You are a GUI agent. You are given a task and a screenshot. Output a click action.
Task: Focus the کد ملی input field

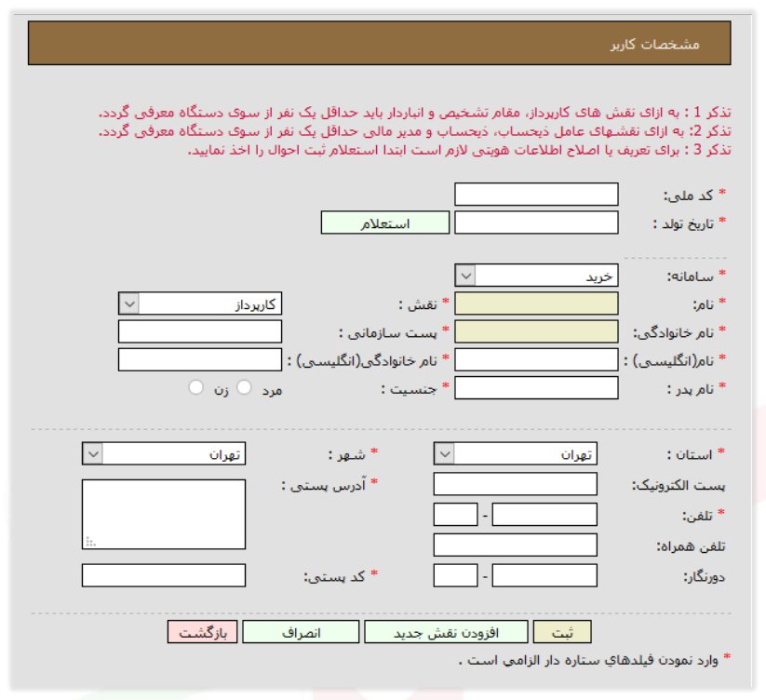(536, 195)
